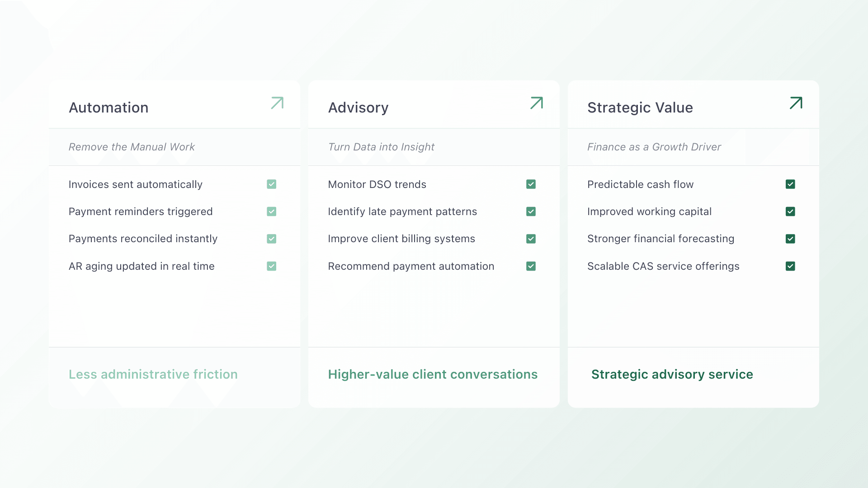Click the Strategic Value heading
The width and height of the screenshot is (868, 488).
click(x=640, y=108)
